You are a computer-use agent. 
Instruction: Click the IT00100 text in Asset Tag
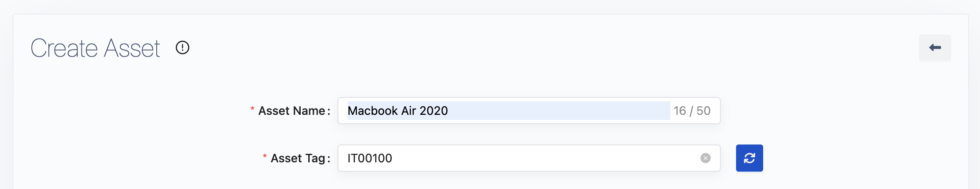pyautogui.click(x=370, y=158)
